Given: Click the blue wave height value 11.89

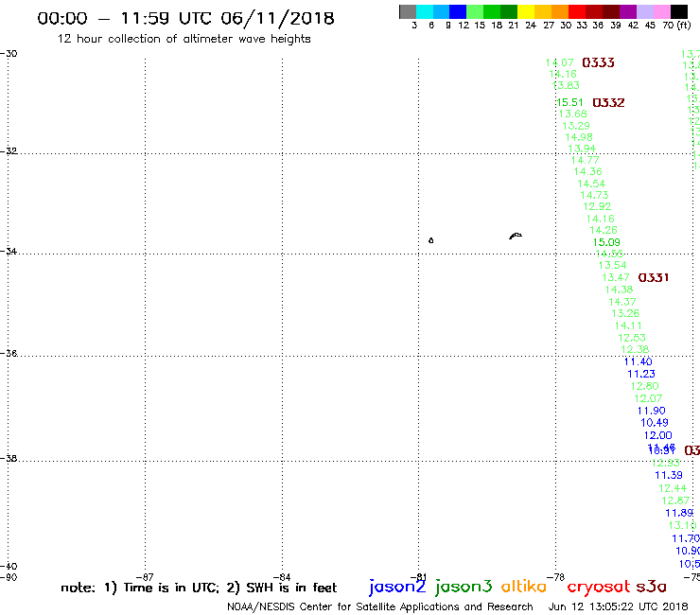Looking at the screenshot, I should 679,514.
